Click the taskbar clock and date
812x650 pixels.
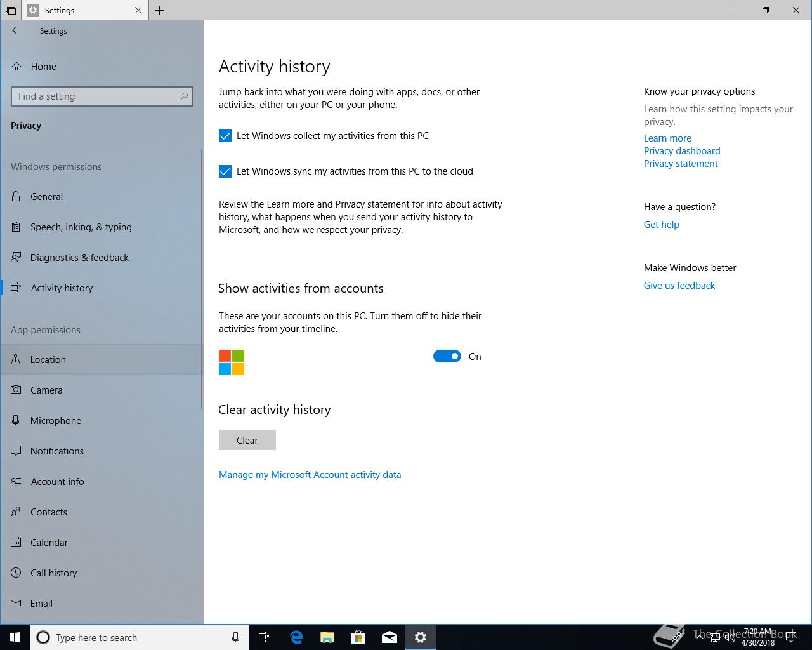point(758,637)
